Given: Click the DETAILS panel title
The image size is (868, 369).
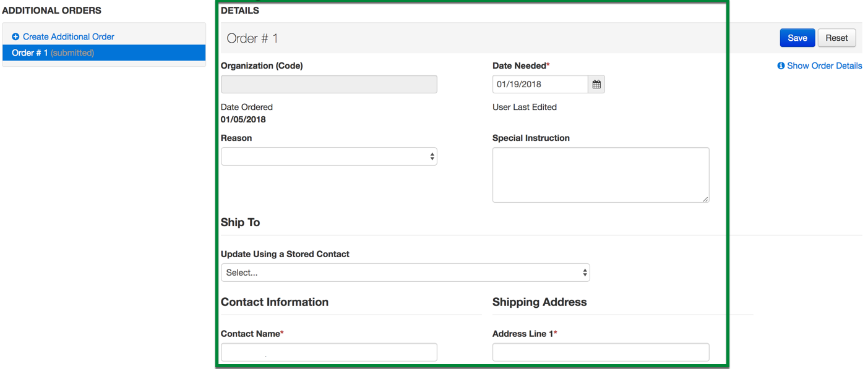Looking at the screenshot, I should coord(240,11).
